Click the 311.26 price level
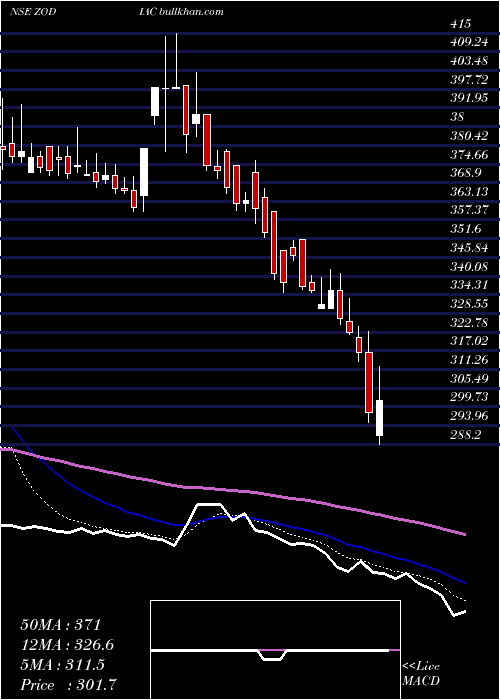500x700 pixels. pos(468,360)
